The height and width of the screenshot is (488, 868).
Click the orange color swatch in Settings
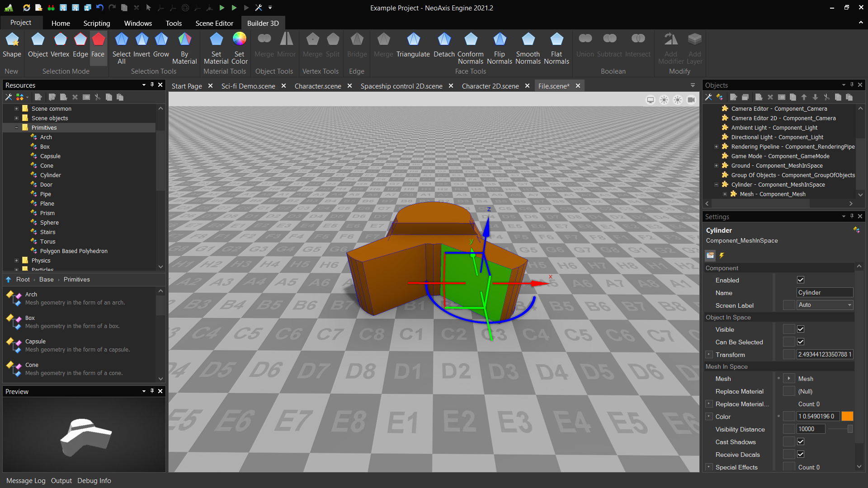pyautogui.click(x=847, y=416)
